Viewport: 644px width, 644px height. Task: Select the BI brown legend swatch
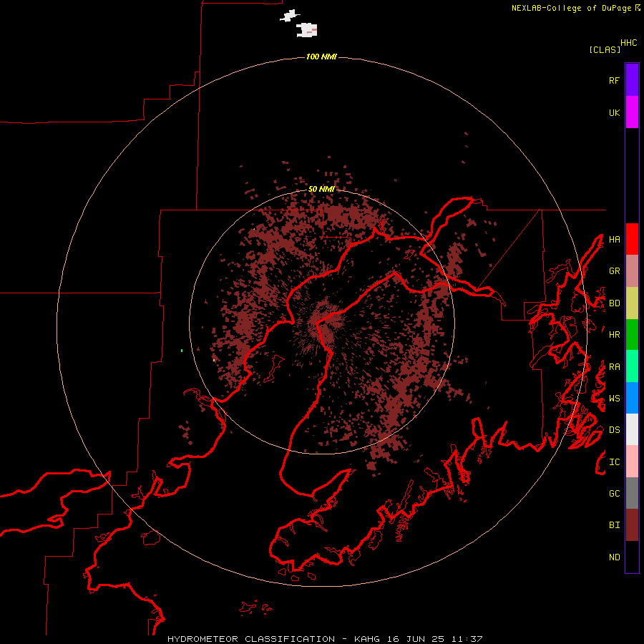coord(632,525)
